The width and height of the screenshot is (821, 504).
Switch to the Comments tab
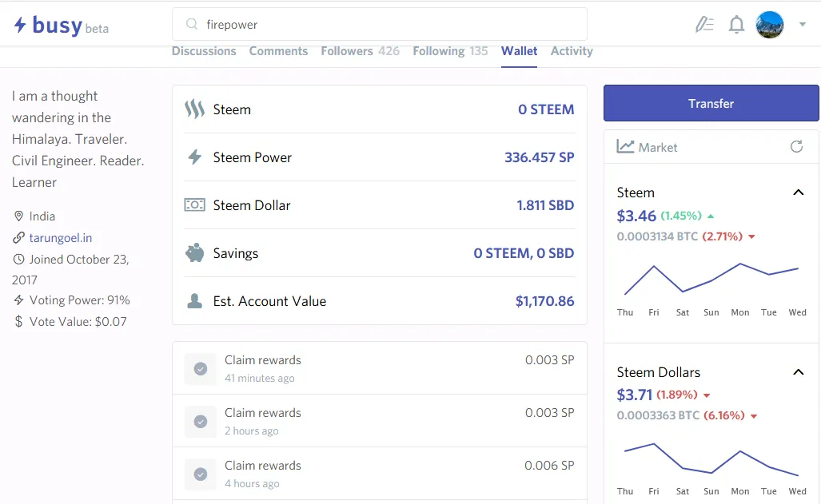(278, 51)
